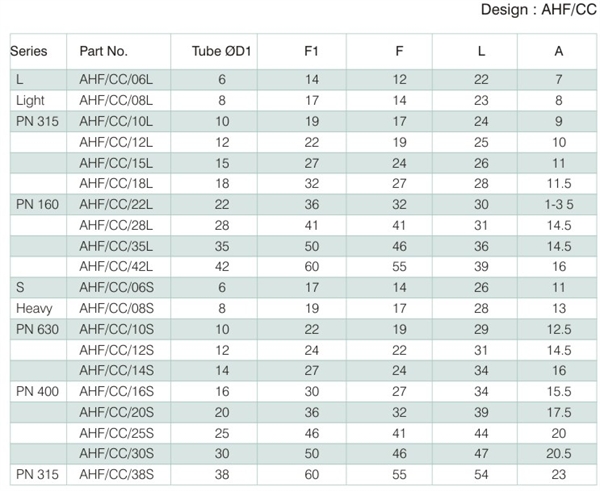
Task: Click part number AHF/CC/06S
Action: click(117, 287)
